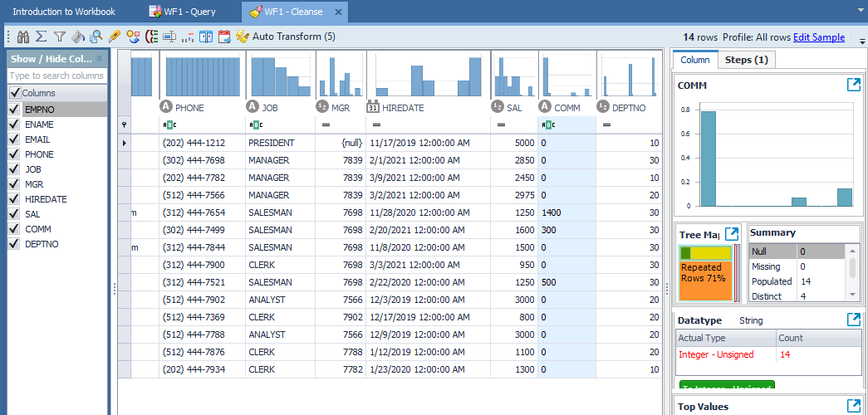Click string type icon of COMM column
This screenshot has height=415, width=868.
[x=545, y=108]
